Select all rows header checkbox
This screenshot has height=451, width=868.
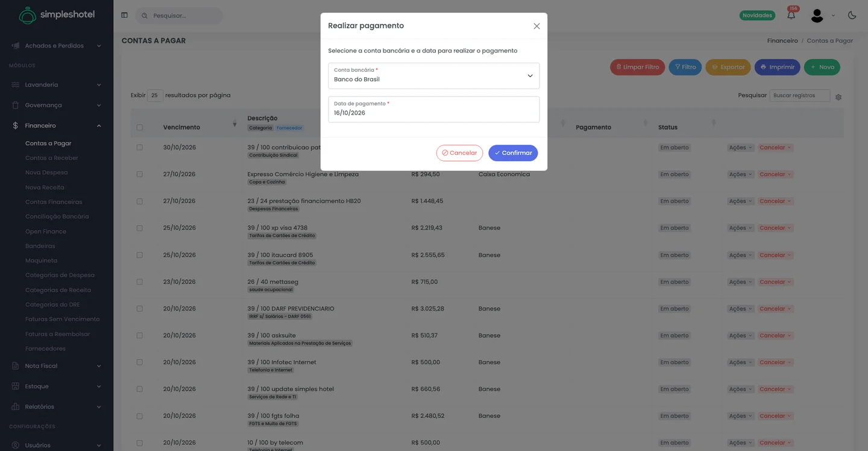point(140,127)
